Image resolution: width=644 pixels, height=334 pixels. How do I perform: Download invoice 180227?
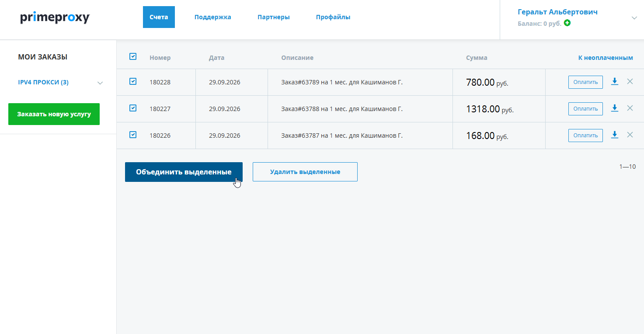615,108
